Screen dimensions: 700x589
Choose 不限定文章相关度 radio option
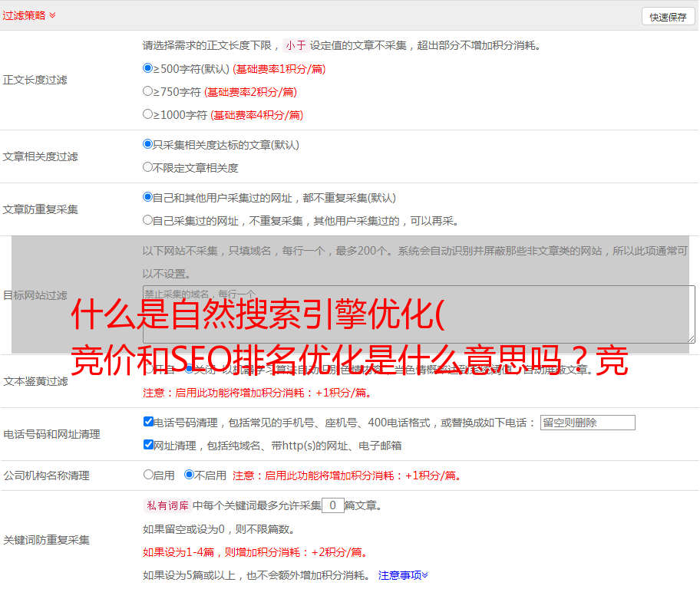coord(148,167)
